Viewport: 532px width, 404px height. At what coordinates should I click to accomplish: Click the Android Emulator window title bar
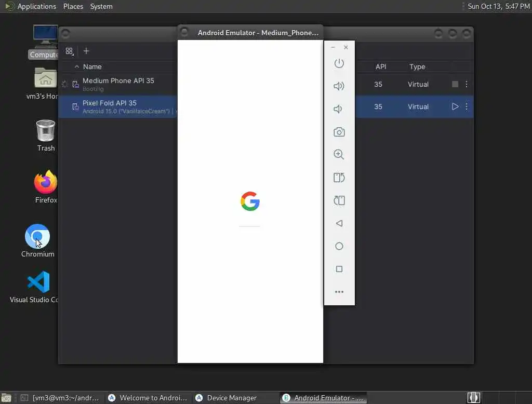point(250,33)
